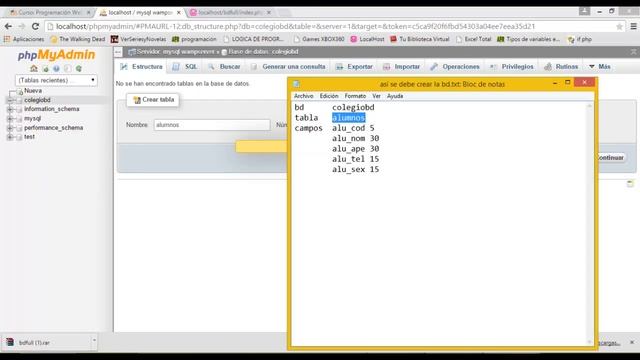Select the Nueva tree item
Image resolution: width=640 pixels, height=360 pixels.
coord(33,91)
